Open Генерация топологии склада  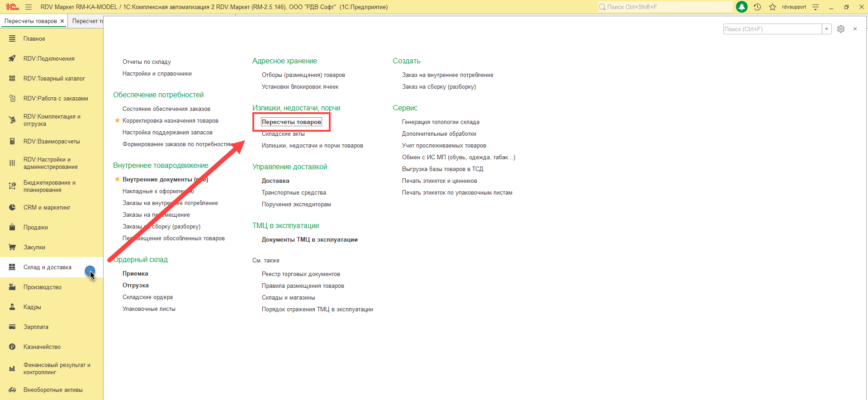[441, 122]
